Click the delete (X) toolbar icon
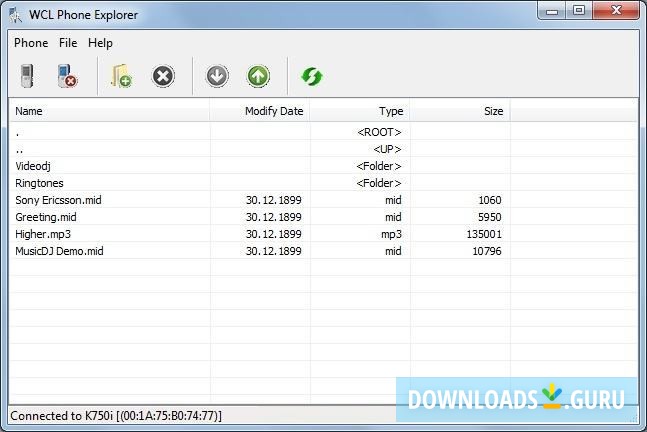The height and width of the screenshot is (432, 647). click(163, 76)
